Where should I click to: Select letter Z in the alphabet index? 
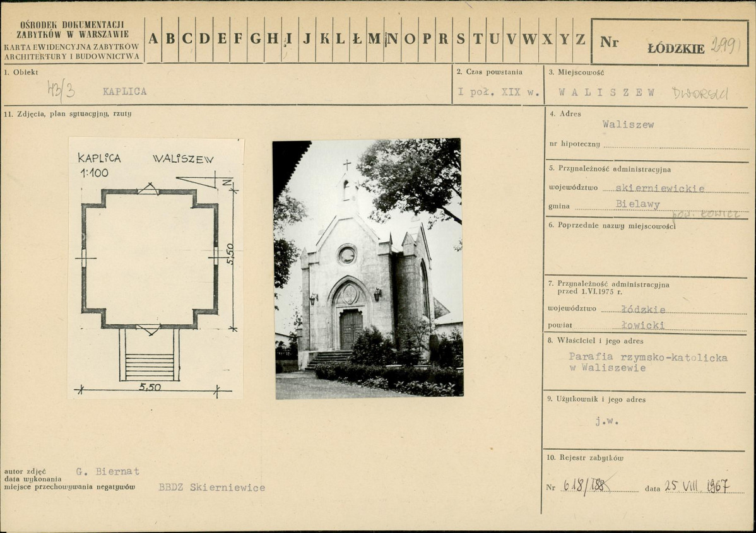click(580, 39)
